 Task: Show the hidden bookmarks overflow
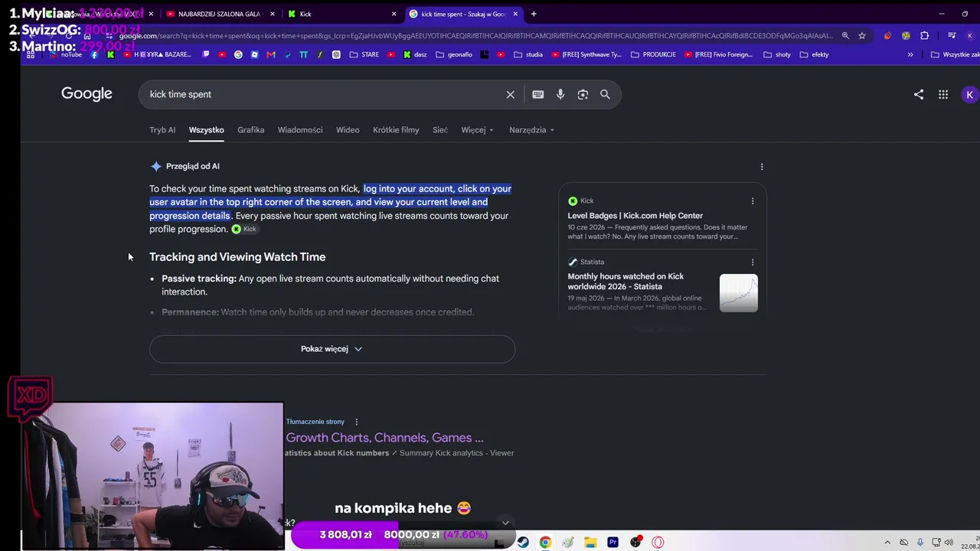coord(910,54)
